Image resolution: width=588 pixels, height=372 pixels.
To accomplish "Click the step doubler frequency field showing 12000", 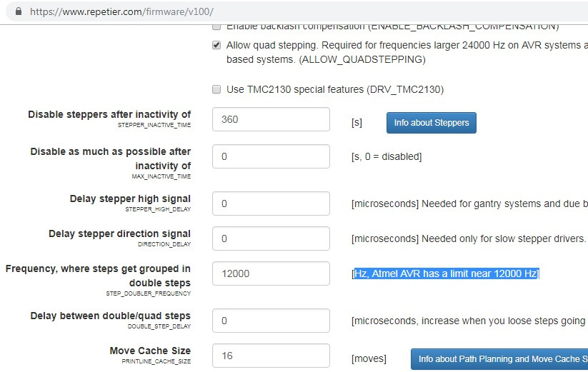I will (x=271, y=273).
